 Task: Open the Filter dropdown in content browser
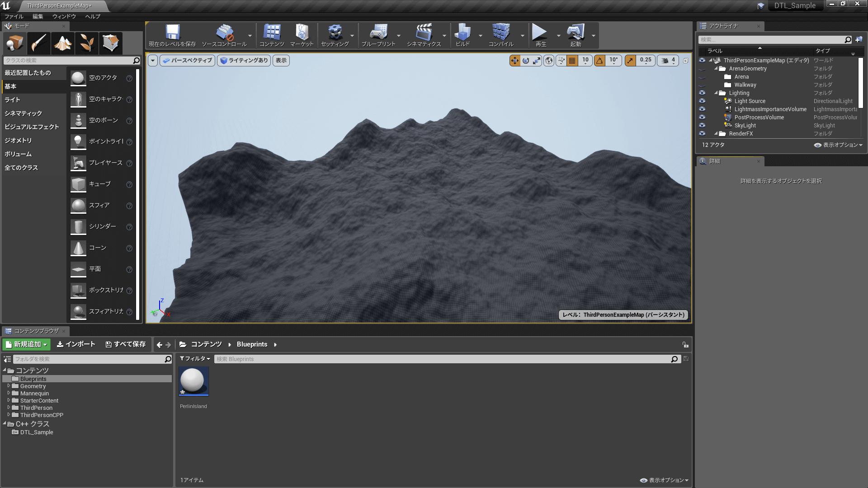(x=195, y=359)
